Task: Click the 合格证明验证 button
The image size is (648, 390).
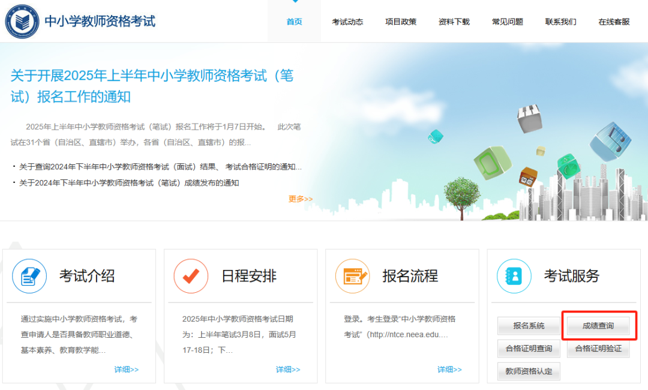Action: [598, 348]
